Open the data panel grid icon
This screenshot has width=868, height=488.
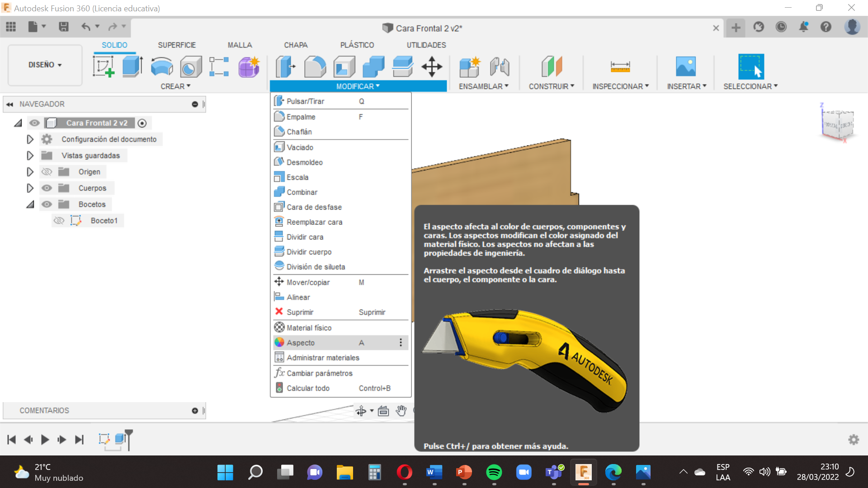11,27
